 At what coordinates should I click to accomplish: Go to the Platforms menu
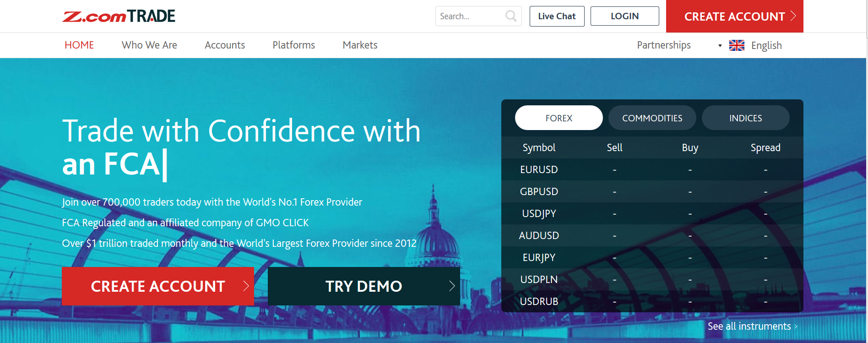point(293,45)
